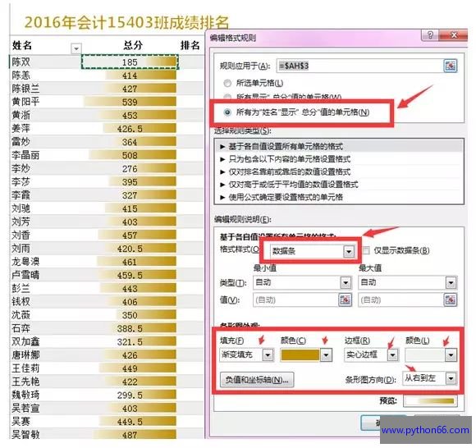
Task: Click the border color swatch under 颜色(L)
Action: point(425,354)
